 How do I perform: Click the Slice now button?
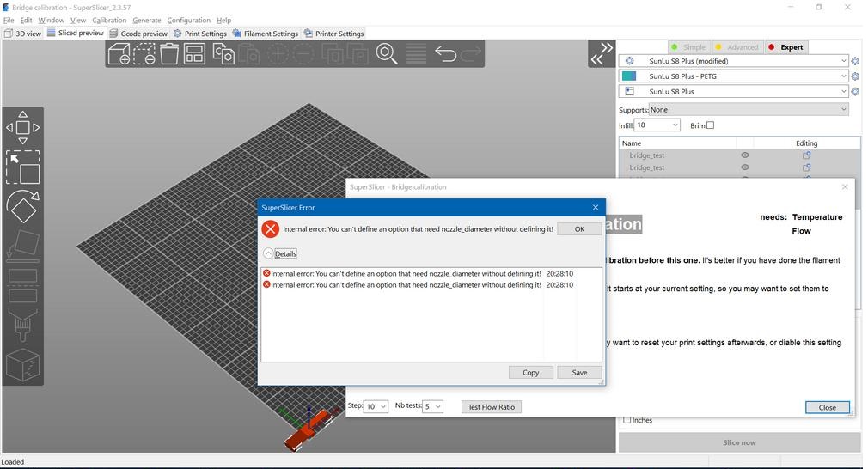[739, 442]
